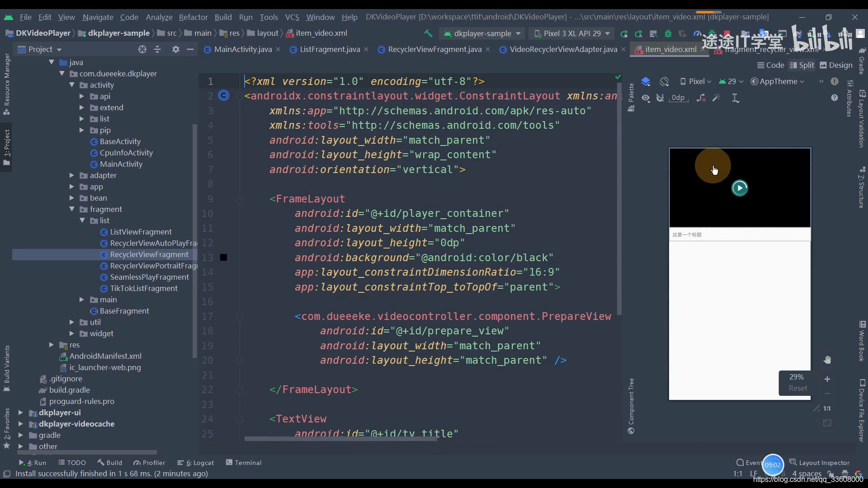Open the Layout Inspector
Screen dimensions: 868x488
(819, 463)
